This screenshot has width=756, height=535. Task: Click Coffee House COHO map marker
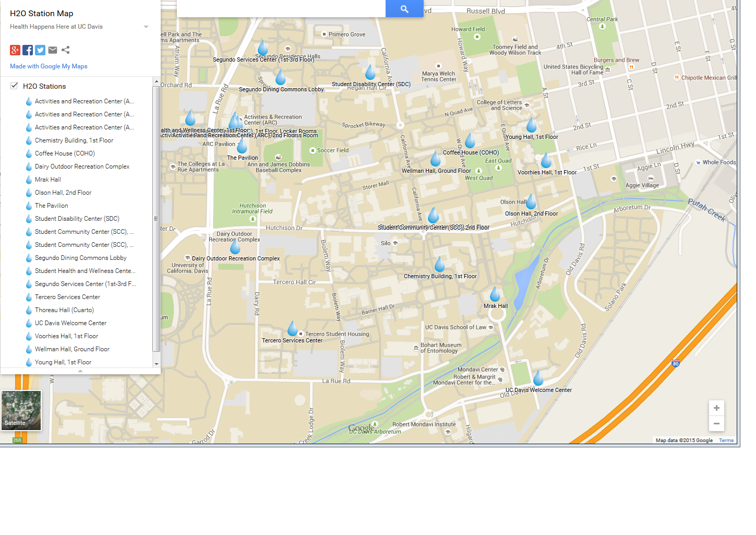(x=470, y=141)
